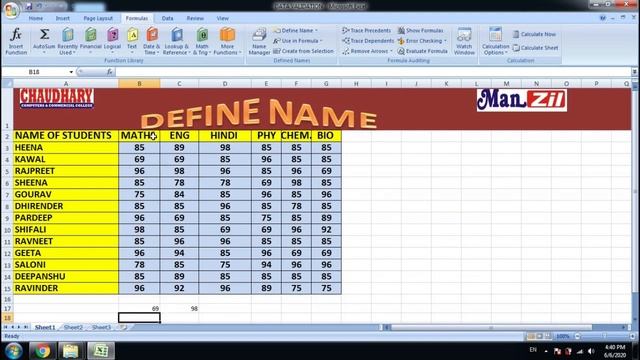Expand the Error Checking dropdown
Viewport: 640px width, 360px height.
[445, 41]
